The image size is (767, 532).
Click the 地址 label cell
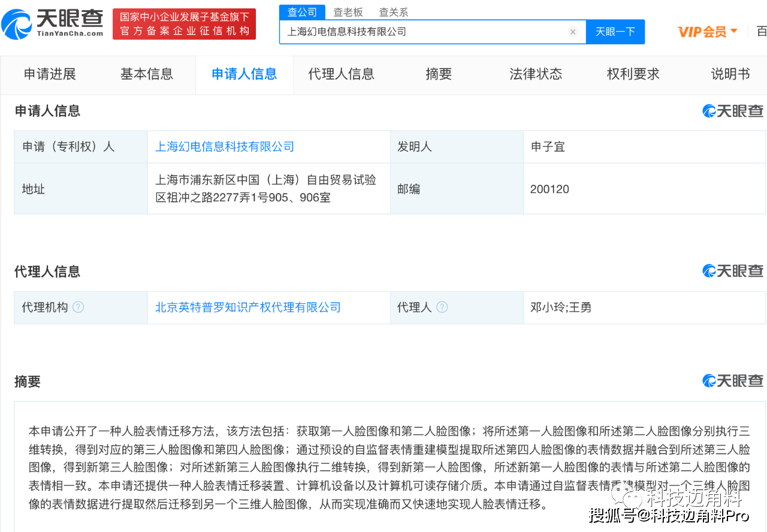(81, 189)
